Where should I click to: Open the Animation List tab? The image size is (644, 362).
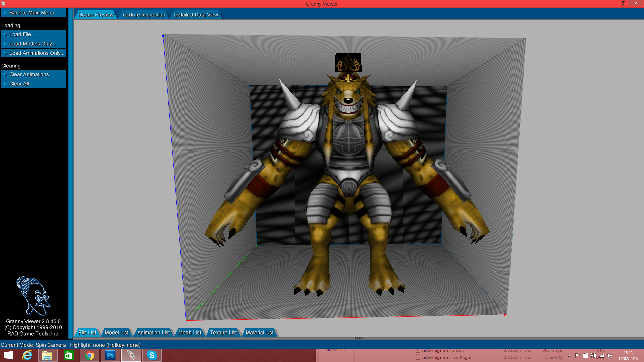(x=153, y=333)
